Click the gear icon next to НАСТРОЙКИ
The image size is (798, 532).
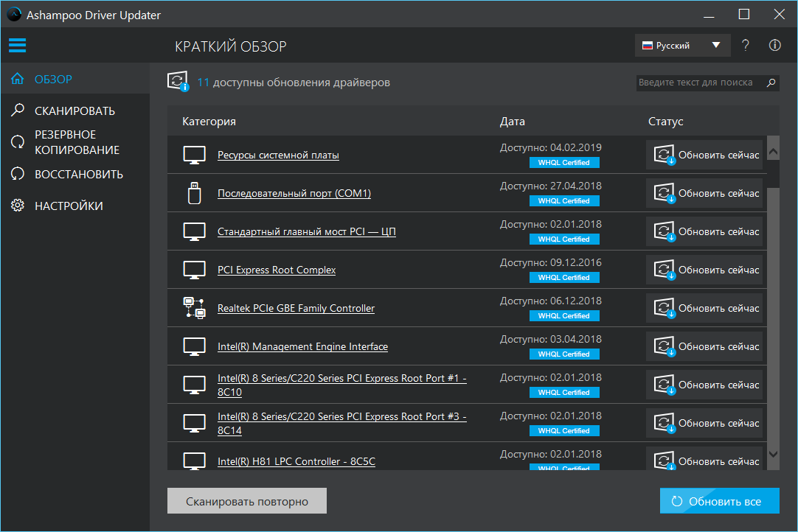(x=18, y=206)
